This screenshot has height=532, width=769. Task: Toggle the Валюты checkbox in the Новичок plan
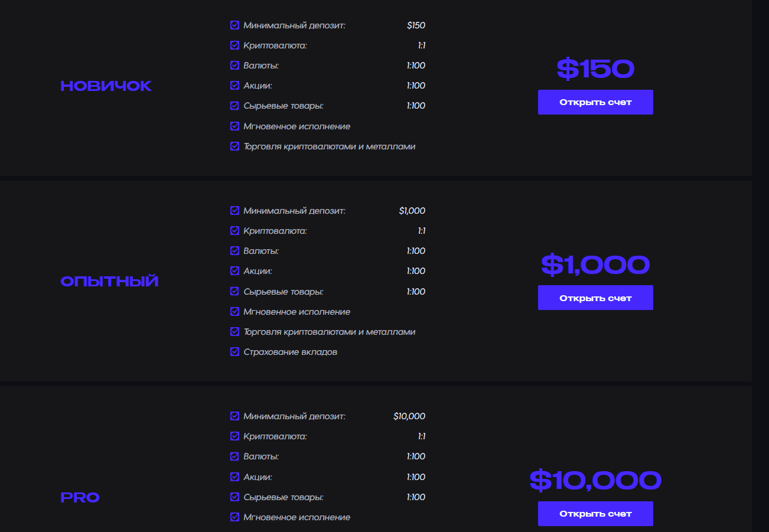click(234, 66)
